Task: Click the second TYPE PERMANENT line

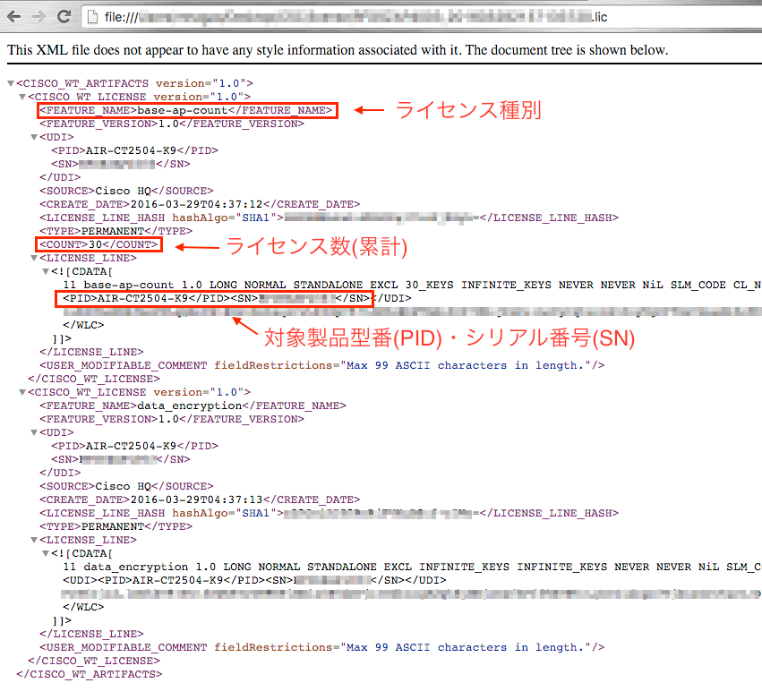Action: 116,526
